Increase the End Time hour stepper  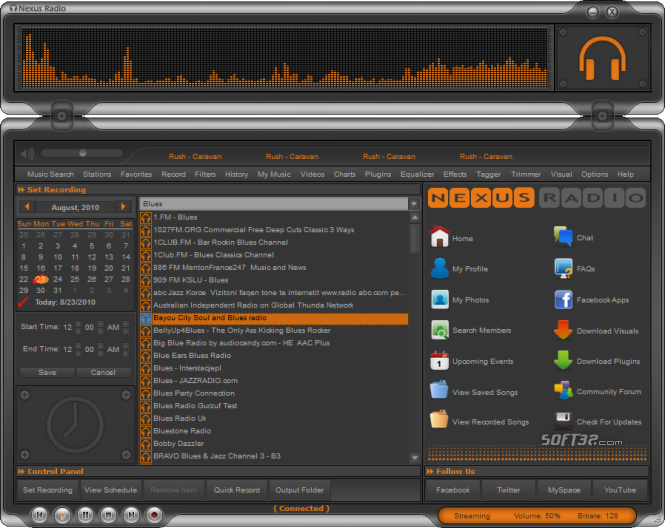coord(78,346)
